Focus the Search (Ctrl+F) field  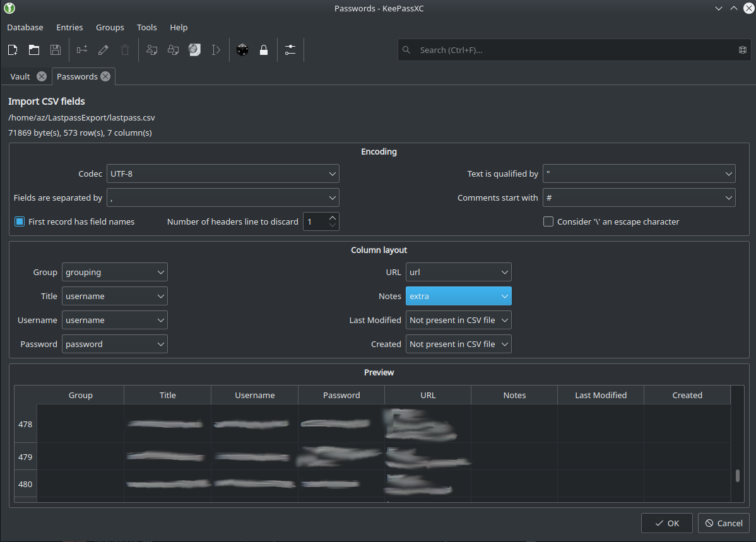[x=574, y=50]
